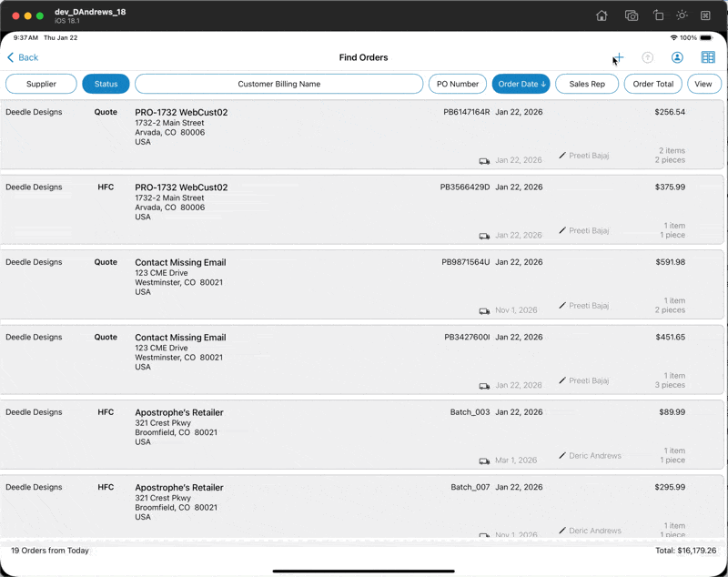Click pencil icon in PB9871564U row
The width and height of the screenshot is (728, 577).
click(x=562, y=305)
